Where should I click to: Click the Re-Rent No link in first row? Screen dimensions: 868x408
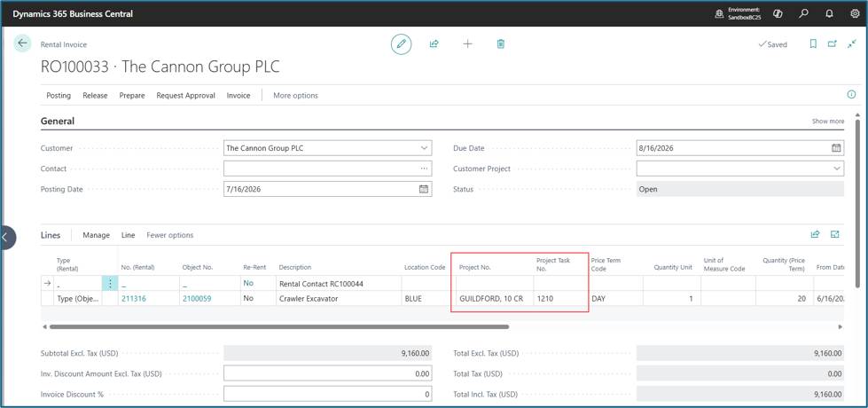coord(248,283)
